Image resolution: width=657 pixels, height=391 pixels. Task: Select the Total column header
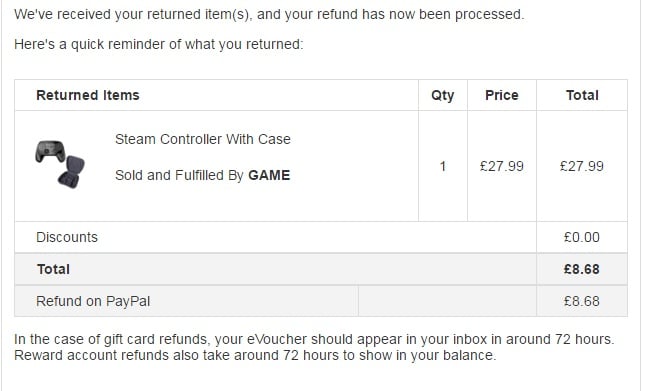pos(582,95)
